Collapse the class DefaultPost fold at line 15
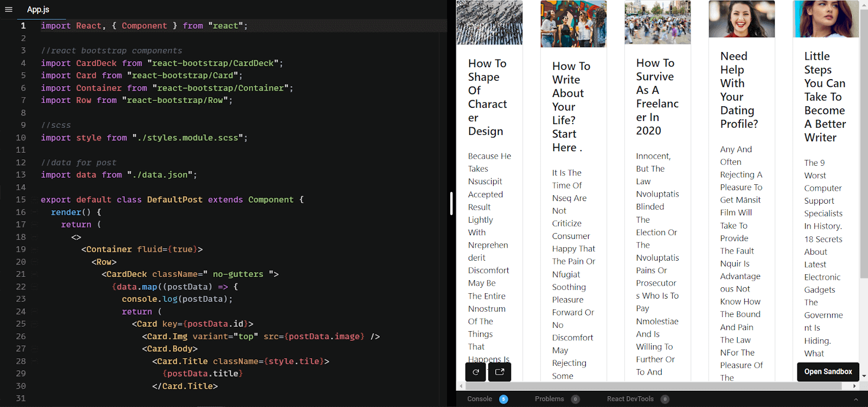868x407 pixels. [34, 200]
